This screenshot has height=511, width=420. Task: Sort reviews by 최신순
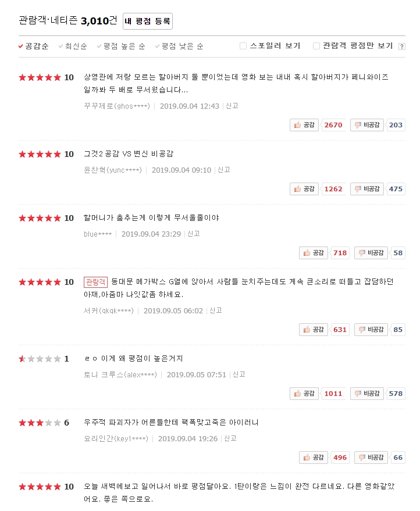[73, 46]
